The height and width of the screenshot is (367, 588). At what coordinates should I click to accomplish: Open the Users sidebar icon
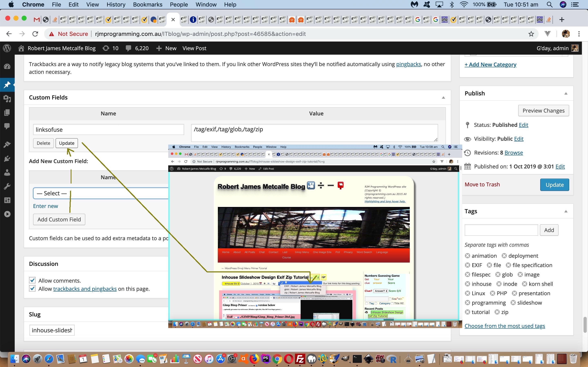click(x=7, y=172)
